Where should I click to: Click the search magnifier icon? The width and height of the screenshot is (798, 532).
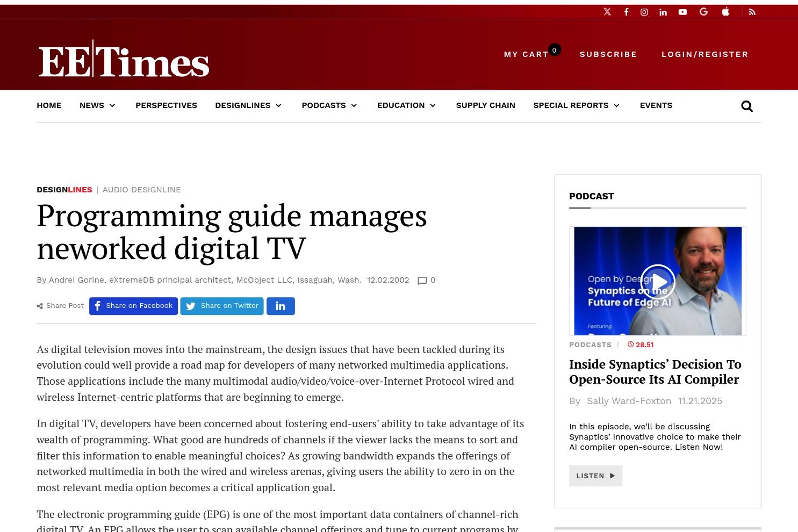(x=747, y=106)
